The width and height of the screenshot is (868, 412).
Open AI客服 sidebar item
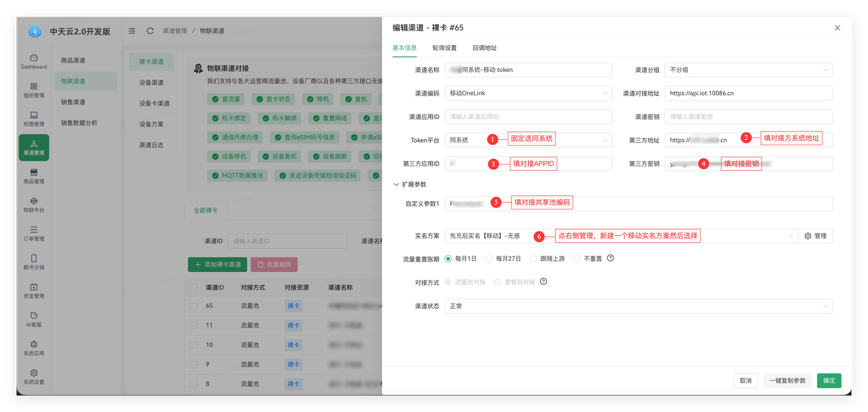(x=34, y=320)
